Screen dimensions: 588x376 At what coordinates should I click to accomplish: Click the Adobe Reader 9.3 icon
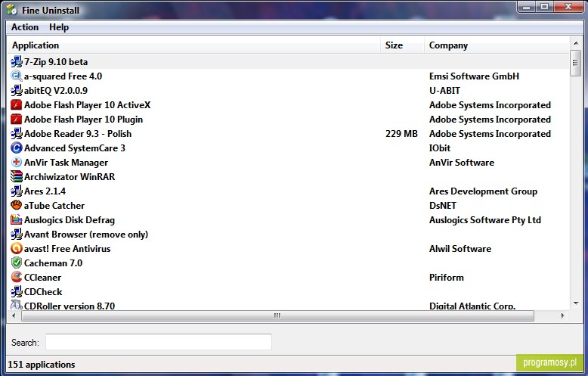pos(17,134)
